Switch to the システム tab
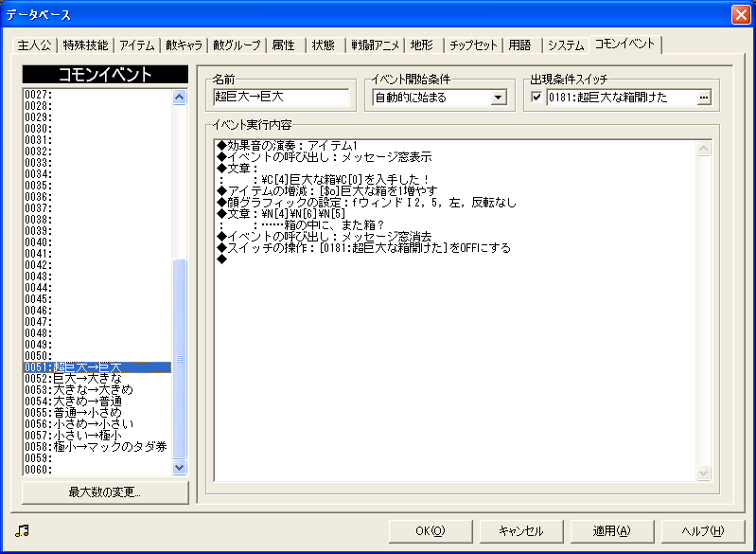Viewport: 756px width, 554px height. point(566,45)
